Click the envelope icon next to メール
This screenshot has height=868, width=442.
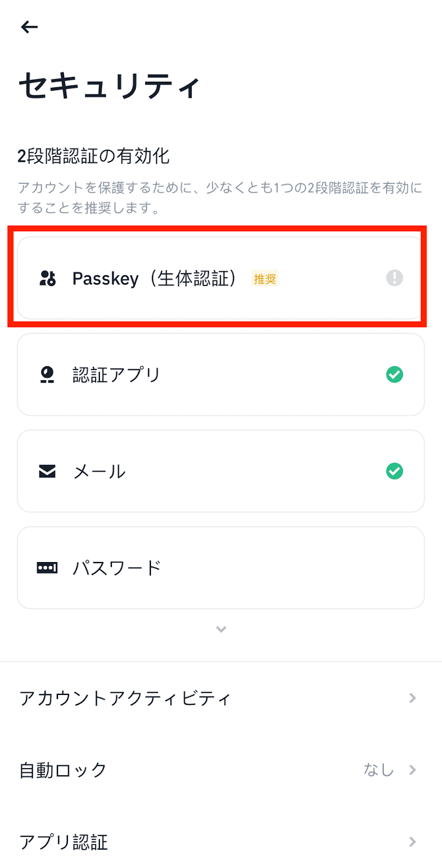(47, 471)
